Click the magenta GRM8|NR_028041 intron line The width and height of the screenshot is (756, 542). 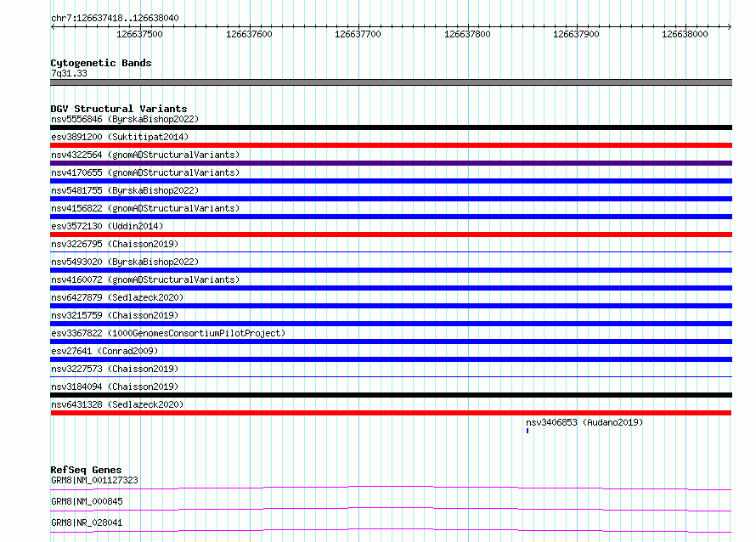point(391,530)
